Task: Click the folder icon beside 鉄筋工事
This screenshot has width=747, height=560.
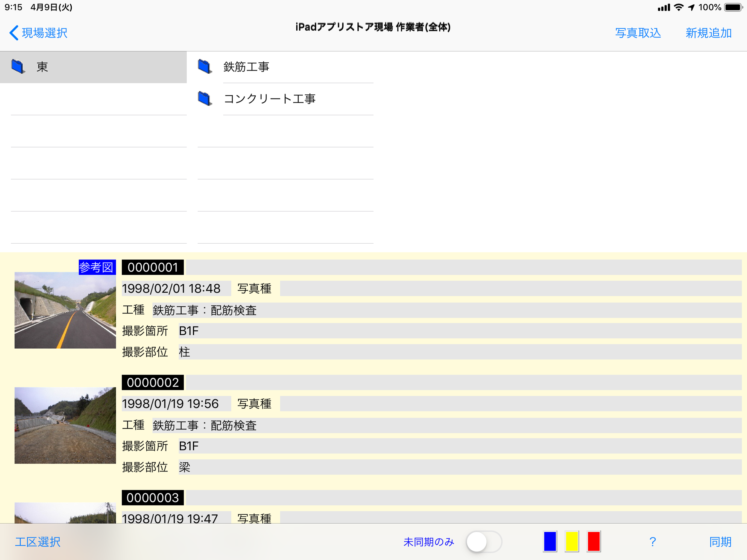Action: [x=205, y=66]
